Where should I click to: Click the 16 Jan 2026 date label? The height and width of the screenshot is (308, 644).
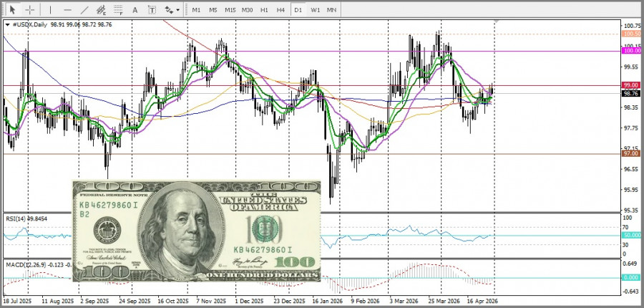pyautogui.click(x=327, y=301)
